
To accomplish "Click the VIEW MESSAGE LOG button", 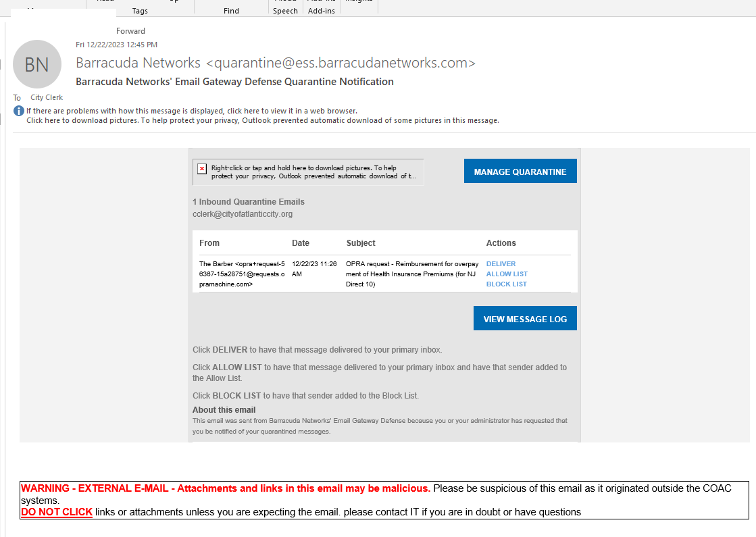I will (x=525, y=318).
